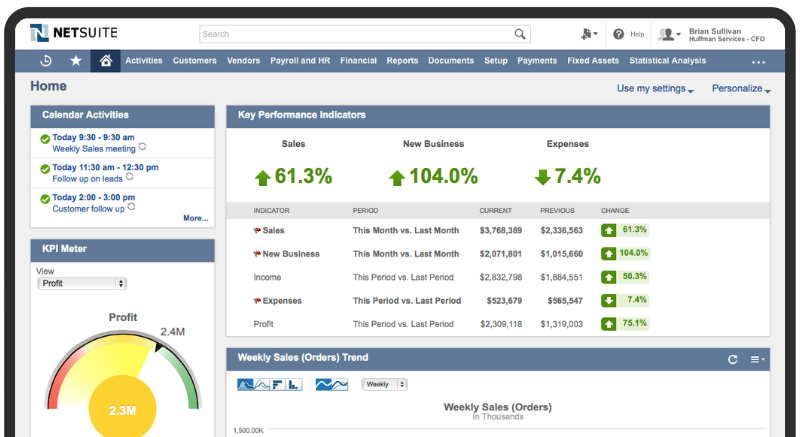Open the Sales indicator row link
This screenshot has width=800, height=437.
[x=273, y=230]
